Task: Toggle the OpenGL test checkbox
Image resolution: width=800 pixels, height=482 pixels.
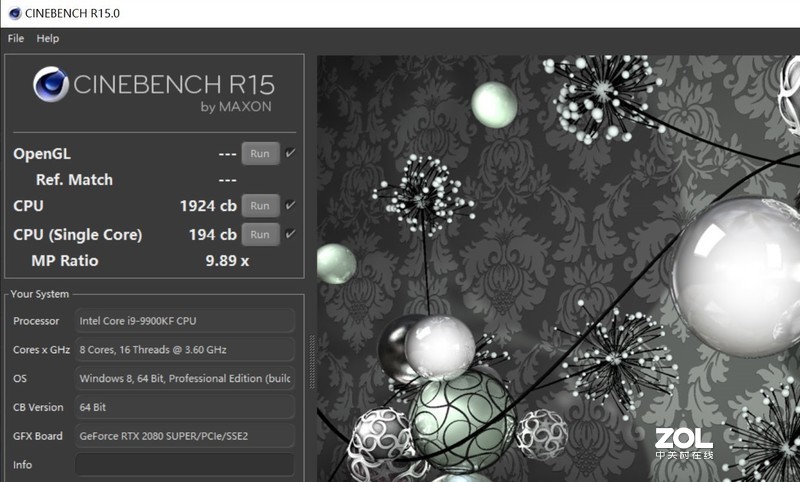Action: [x=290, y=153]
